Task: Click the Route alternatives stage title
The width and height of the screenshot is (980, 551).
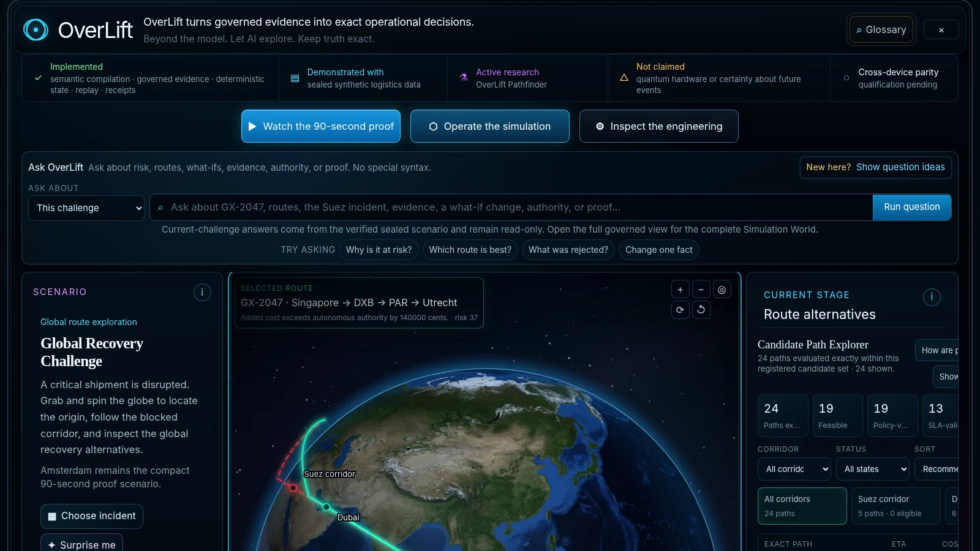Action: click(x=820, y=314)
